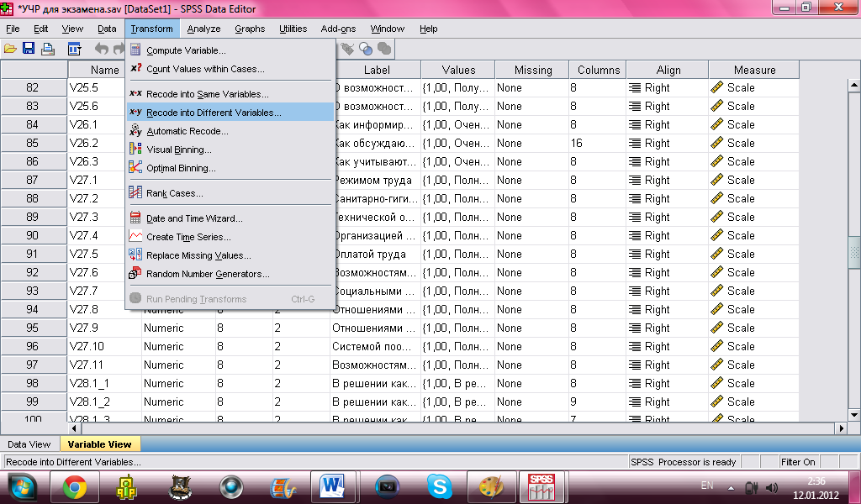
Task: Select Recode into Same Variables
Action: [230, 94]
